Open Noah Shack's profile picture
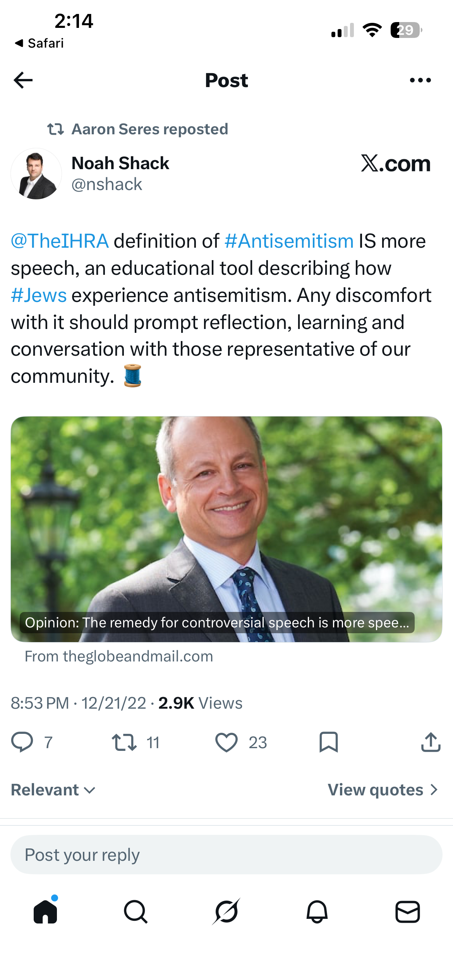 point(36,174)
